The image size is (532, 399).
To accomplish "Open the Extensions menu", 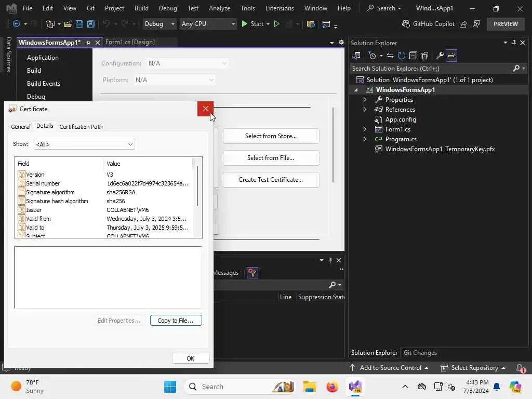I will [280, 8].
